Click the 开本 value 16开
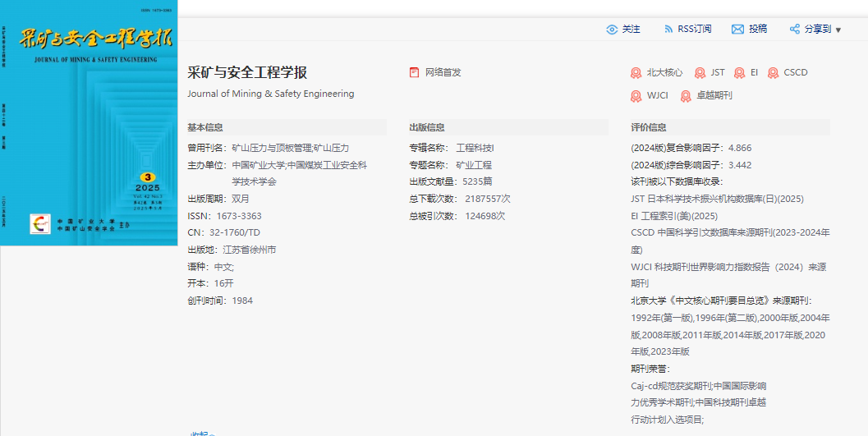The image size is (868, 436). click(x=223, y=283)
